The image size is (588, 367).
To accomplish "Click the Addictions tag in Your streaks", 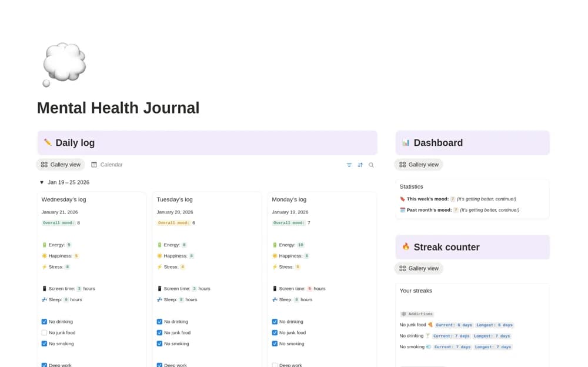I will (417, 313).
